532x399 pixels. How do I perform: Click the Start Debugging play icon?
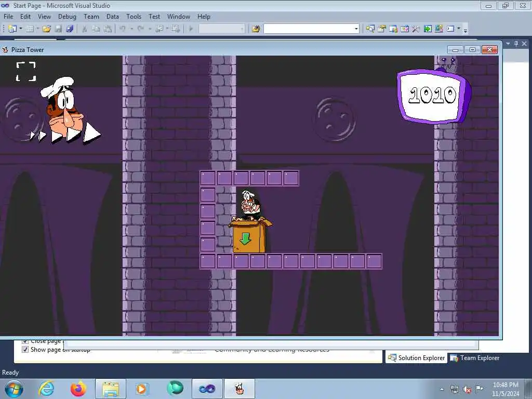pos(191,29)
